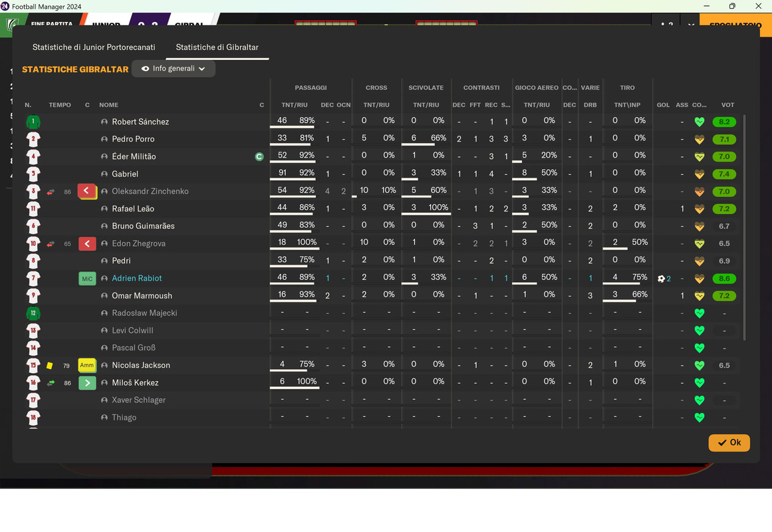The width and height of the screenshot is (772, 532).
Task: Click Nicolas Jackson Amm yellow booking badge
Action: tap(87, 365)
